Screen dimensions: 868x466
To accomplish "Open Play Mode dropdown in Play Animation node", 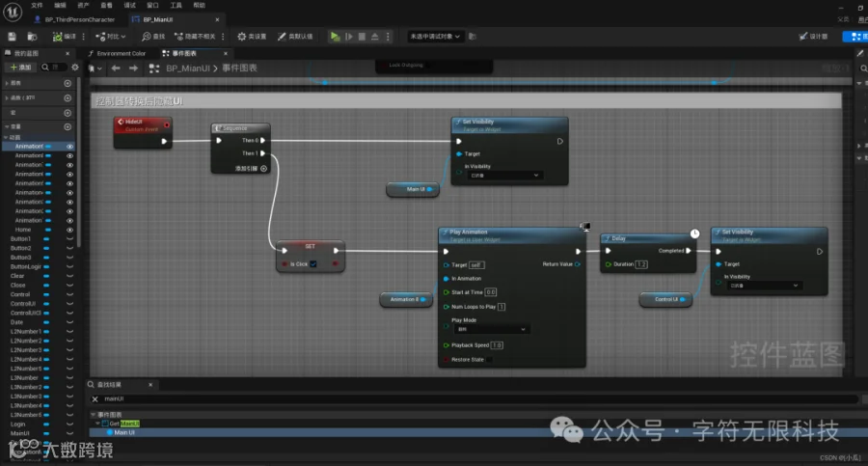I will point(491,329).
